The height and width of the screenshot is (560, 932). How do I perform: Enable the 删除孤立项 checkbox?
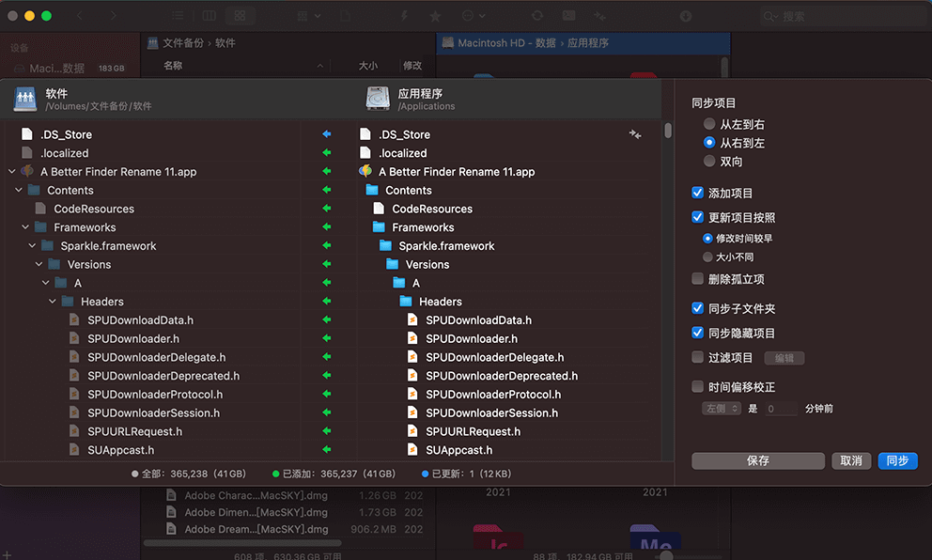point(697,279)
